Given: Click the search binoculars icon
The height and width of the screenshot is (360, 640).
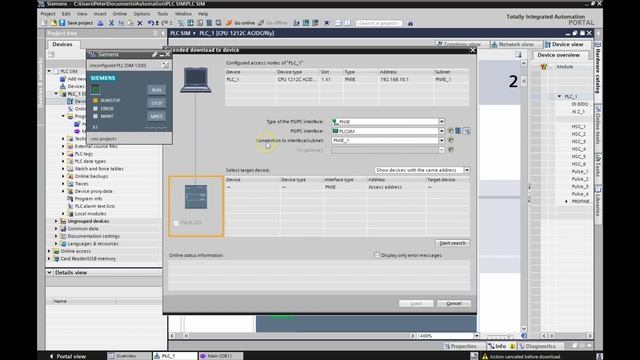Looking at the screenshot, I should click(410, 23).
